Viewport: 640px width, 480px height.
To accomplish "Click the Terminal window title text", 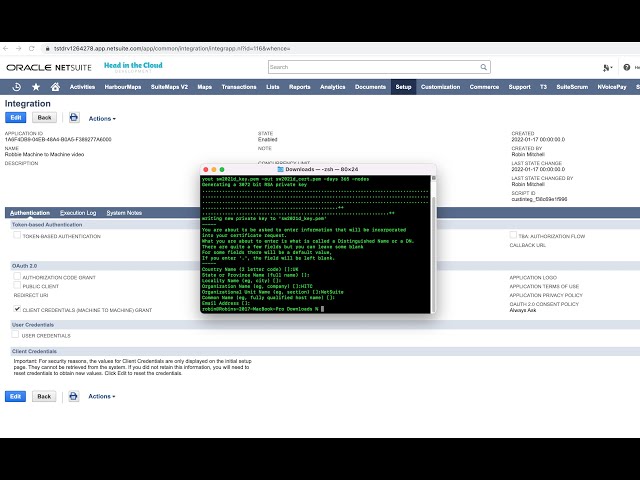I will [x=322, y=169].
